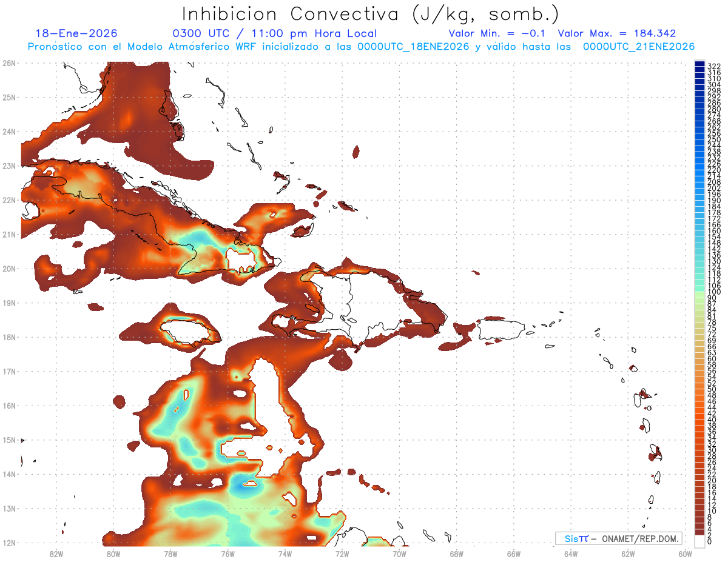Click the 'SisTT - ONAMET/REP.DOM.' credit box
The height and width of the screenshot is (562, 728).
click(x=619, y=538)
